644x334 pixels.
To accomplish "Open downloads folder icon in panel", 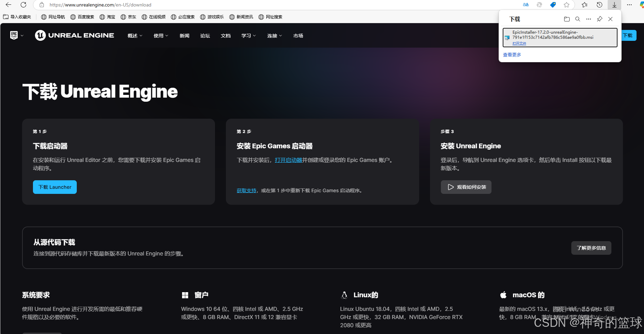I will click(x=567, y=19).
